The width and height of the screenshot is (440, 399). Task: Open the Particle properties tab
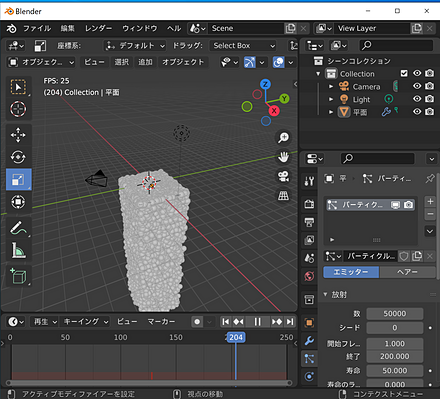[x=309, y=359]
